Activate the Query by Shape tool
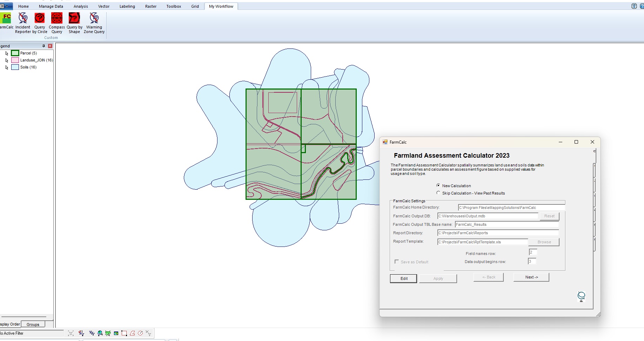 coord(74,23)
